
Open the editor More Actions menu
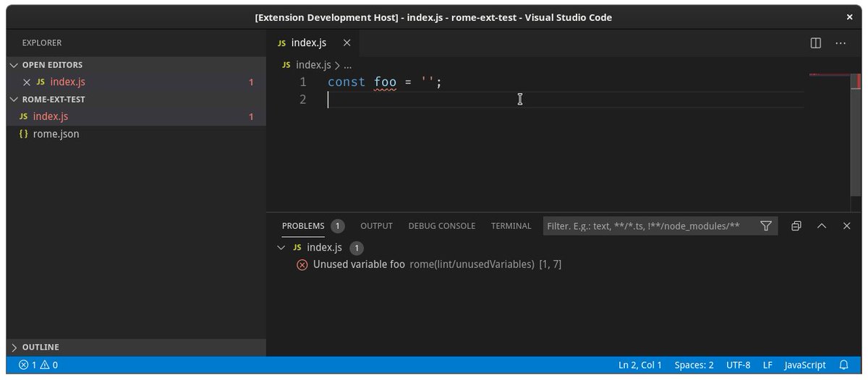[x=841, y=43]
